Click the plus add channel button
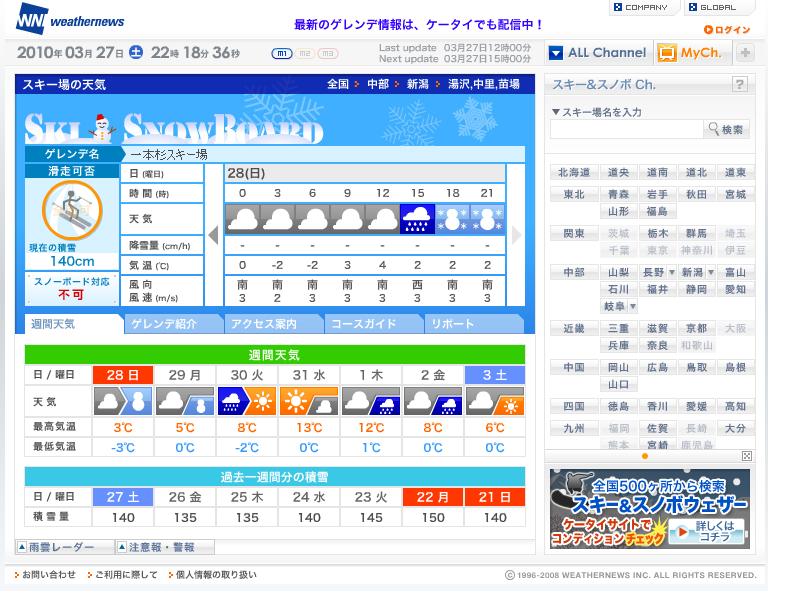Screen dimensions: 800x600 coord(745,53)
